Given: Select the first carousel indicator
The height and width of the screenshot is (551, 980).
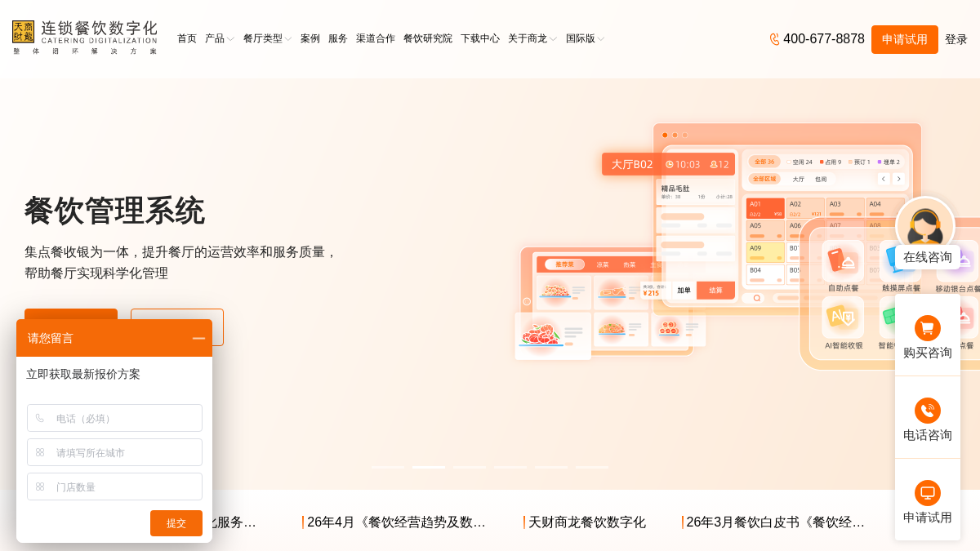Looking at the screenshot, I should (x=388, y=467).
